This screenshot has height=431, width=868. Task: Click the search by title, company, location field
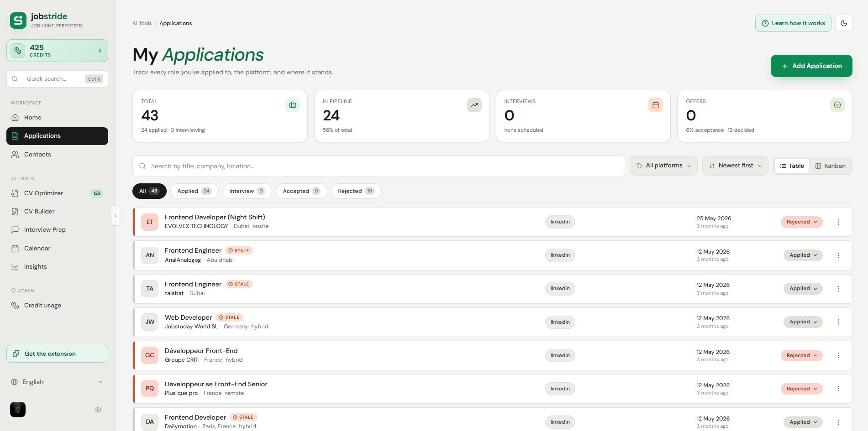click(x=379, y=166)
